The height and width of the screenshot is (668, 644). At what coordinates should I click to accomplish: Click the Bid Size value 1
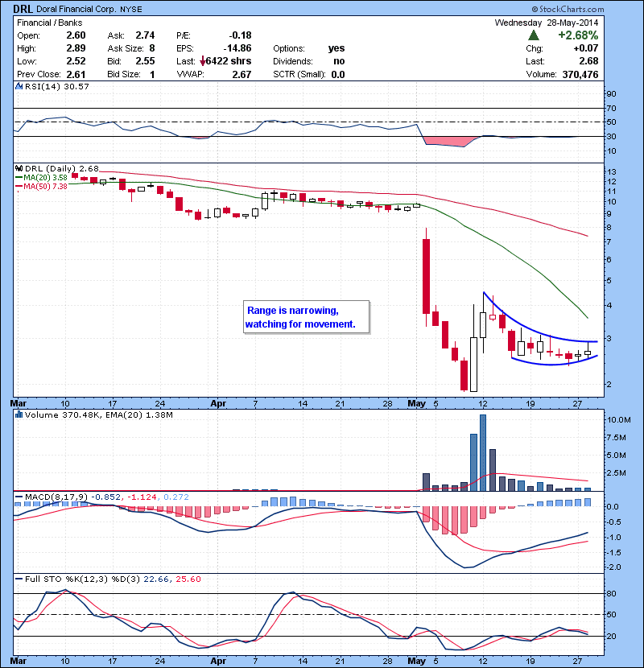pos(152,74)
